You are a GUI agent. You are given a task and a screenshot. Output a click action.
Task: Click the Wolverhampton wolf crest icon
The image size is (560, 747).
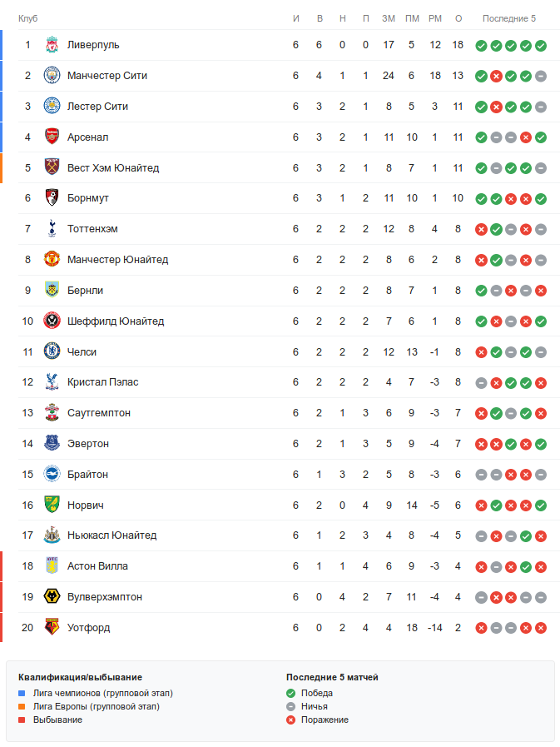(52, 597)
